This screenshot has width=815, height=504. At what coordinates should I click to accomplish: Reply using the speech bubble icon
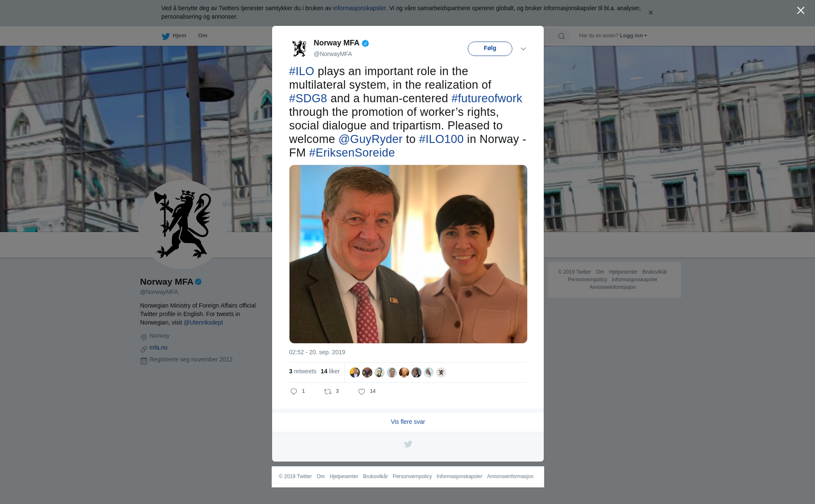click(294, 392)
